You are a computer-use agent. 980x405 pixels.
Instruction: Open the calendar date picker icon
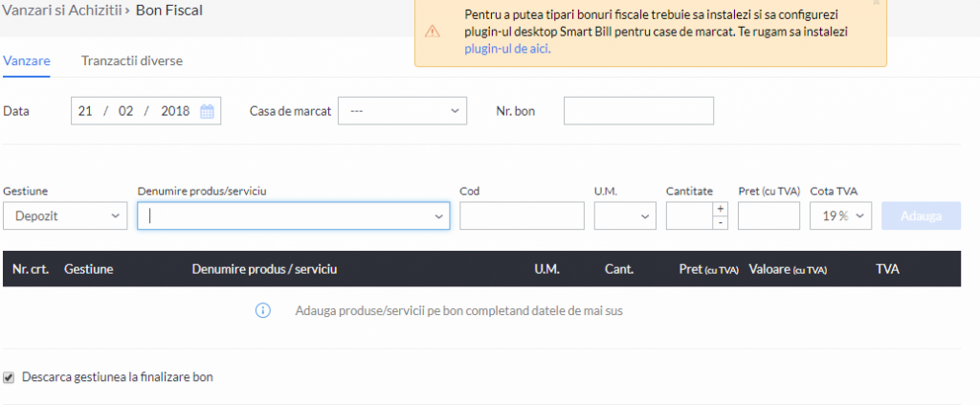coord(207,112)
